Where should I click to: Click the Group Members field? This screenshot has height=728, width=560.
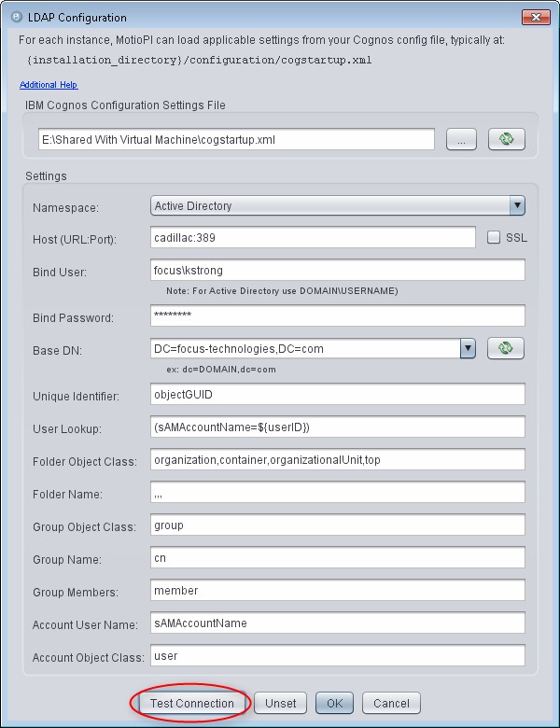(x=338, y=590)
